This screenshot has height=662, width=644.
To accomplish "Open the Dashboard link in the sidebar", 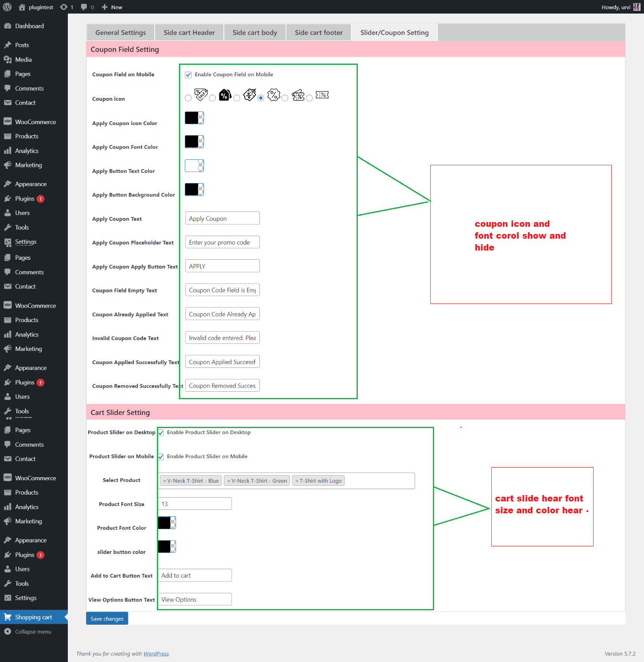I will 29,26.
